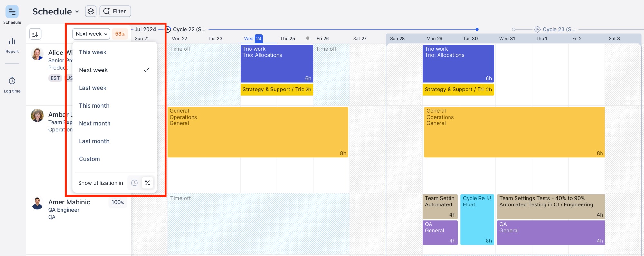Open Log time from the sidebar

tap(12, 85)
